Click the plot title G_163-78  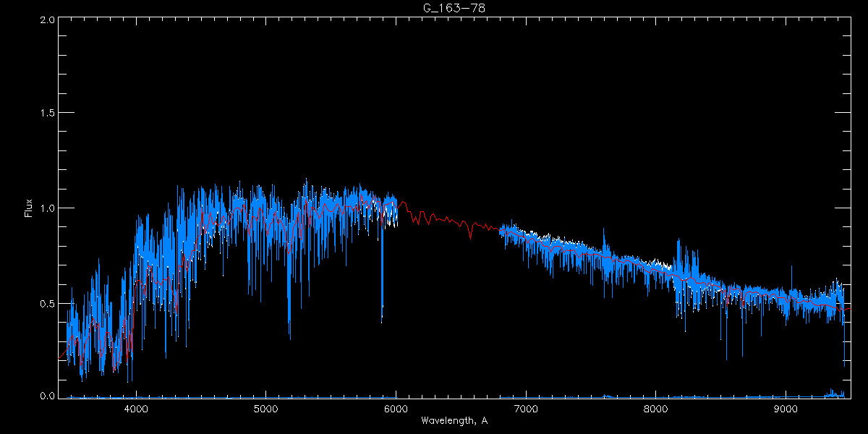pos(454,8)
